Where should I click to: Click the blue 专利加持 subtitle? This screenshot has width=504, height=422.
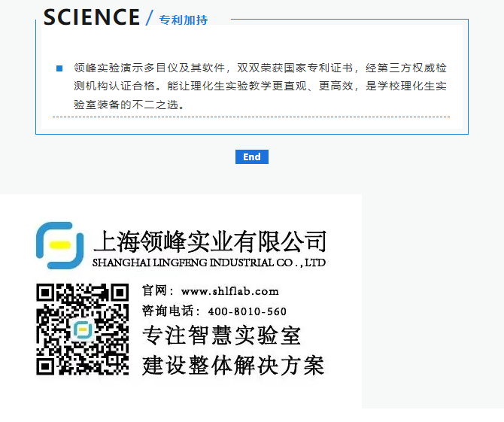click(183, 20)
